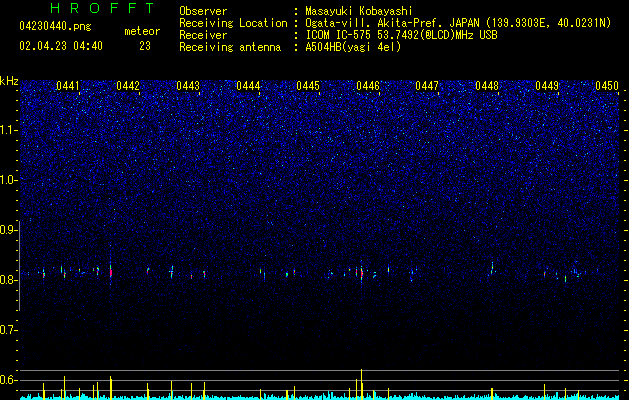Click the 1.0 frequency axis label

coord(9,180)
